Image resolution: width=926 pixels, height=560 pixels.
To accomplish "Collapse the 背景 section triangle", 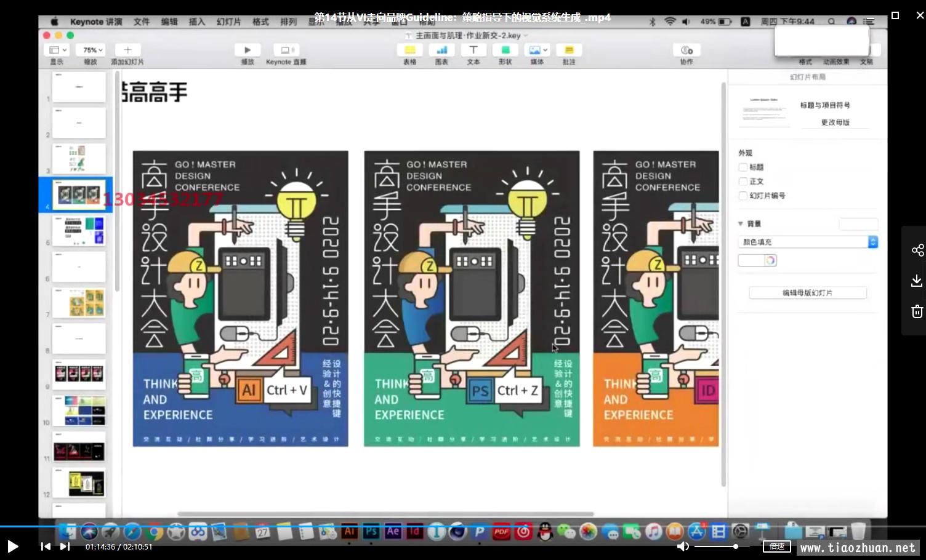I will [x=741, y=224].
